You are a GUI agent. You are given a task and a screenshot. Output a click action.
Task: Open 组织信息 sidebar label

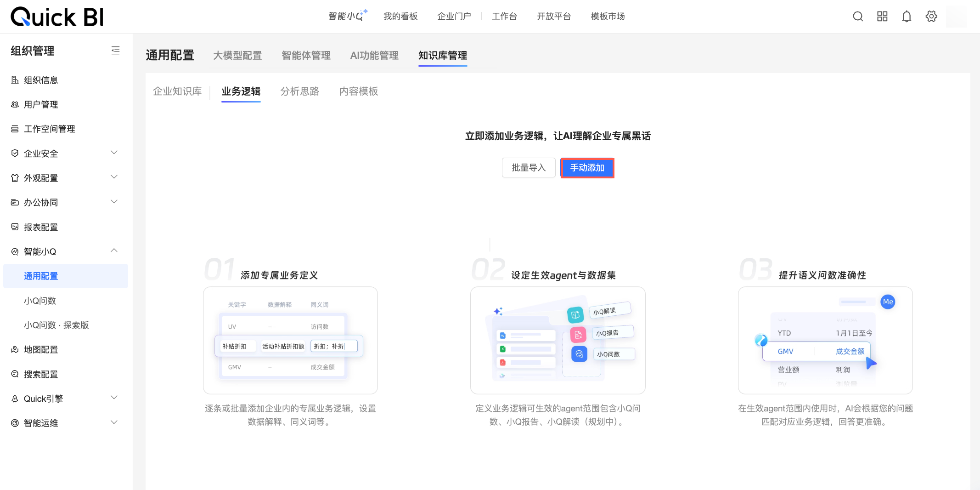41,80
